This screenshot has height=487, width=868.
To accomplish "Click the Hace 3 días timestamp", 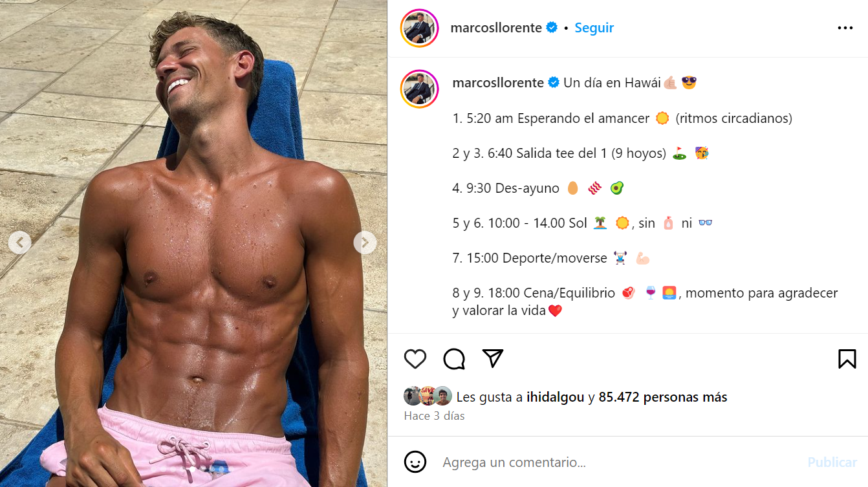I will pos(435,416).
